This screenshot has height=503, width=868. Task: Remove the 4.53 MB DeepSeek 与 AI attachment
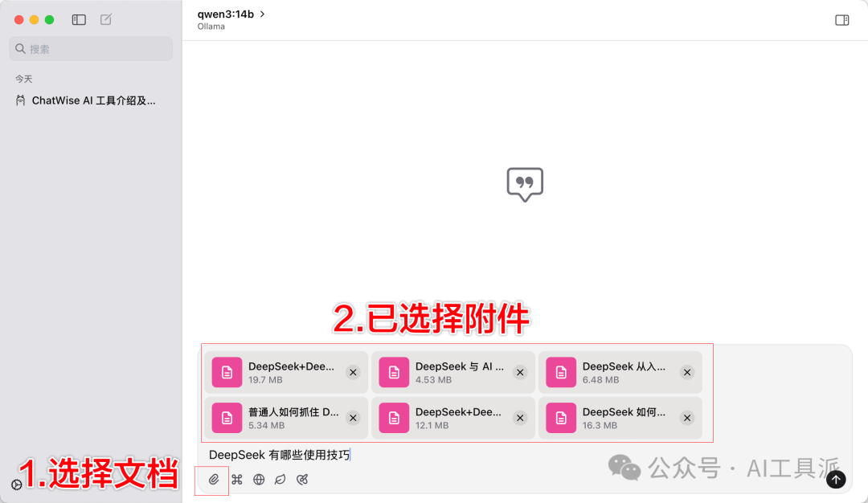click(x=520, y=372)
